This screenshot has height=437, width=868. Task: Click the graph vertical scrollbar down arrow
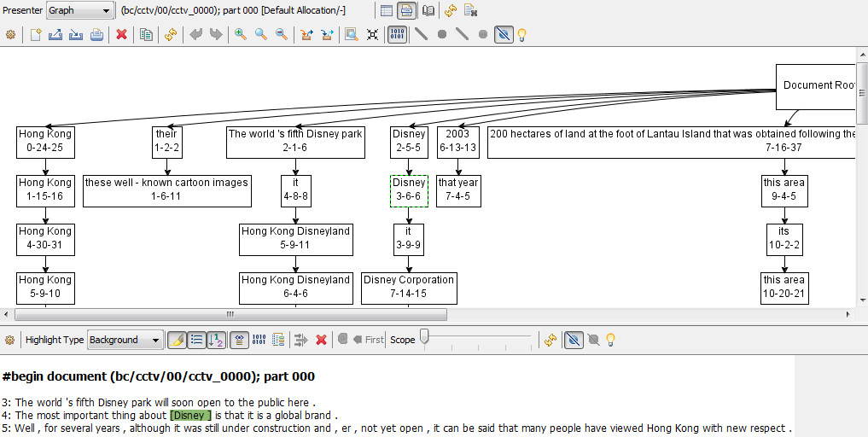point(863,300)
